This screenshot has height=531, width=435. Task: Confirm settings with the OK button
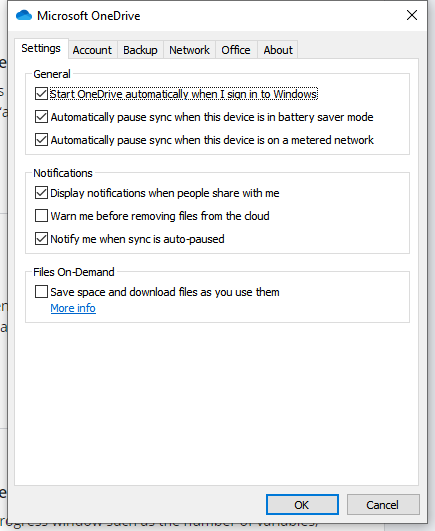click(302, 505)
